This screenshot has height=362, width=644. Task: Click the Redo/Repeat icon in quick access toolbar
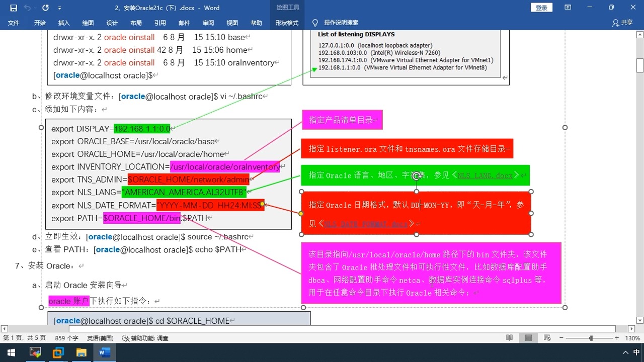click(45, 8)
